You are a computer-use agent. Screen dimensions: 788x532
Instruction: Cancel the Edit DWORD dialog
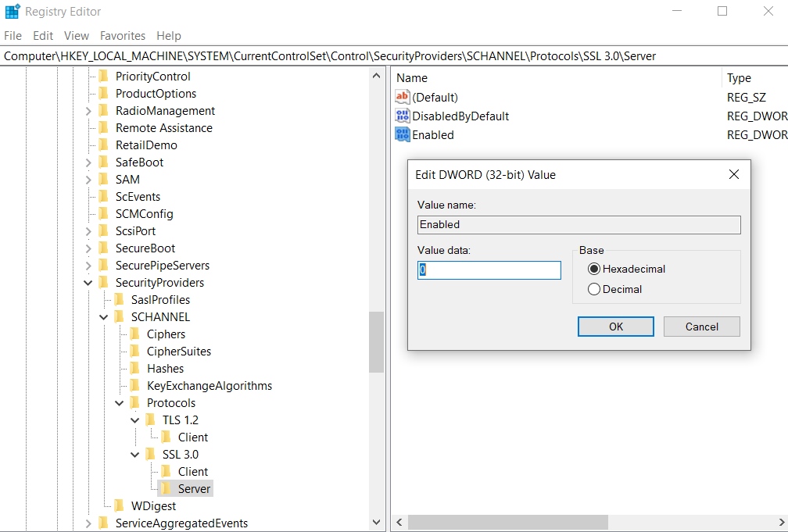701,327
